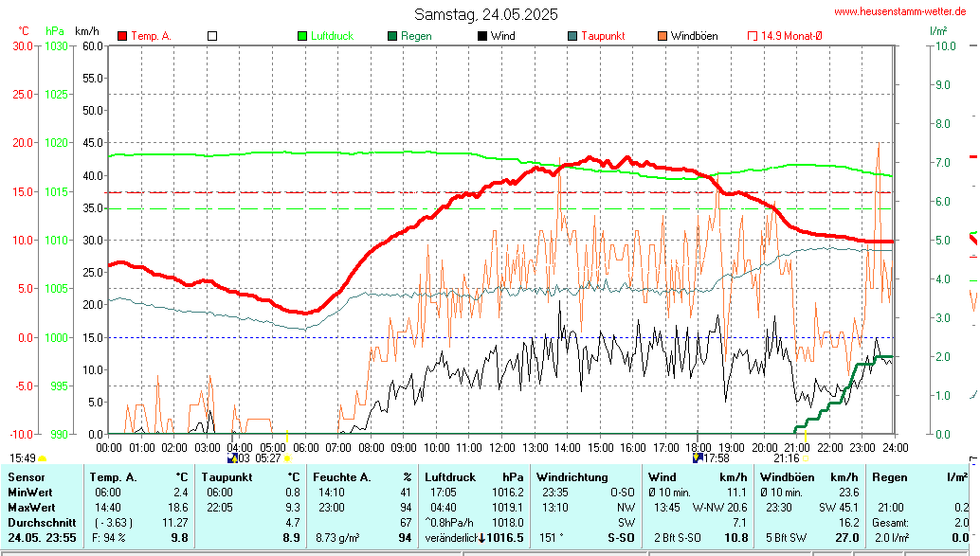Click the moon icon beside 17:58
This screenshot has width=980, height=556.
699,458
